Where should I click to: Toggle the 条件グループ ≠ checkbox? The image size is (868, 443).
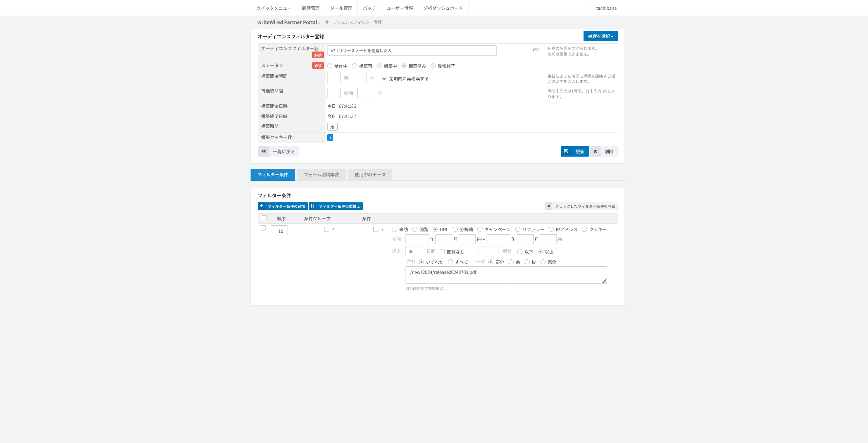(327, 229)
